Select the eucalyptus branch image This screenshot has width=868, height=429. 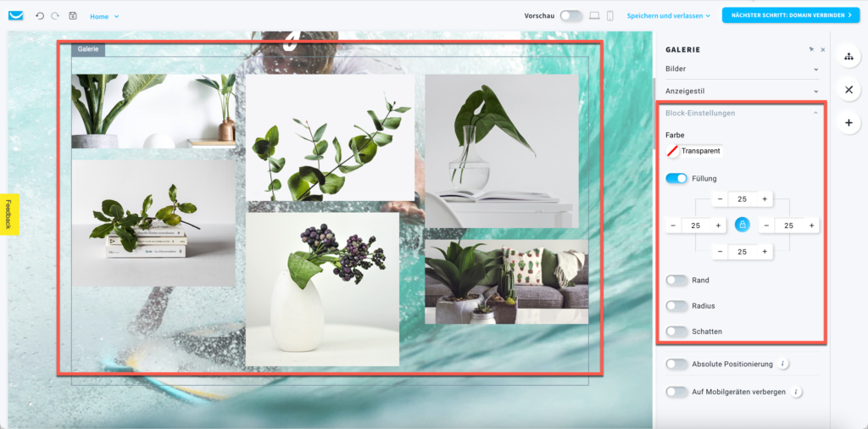(x=330, y=137)
